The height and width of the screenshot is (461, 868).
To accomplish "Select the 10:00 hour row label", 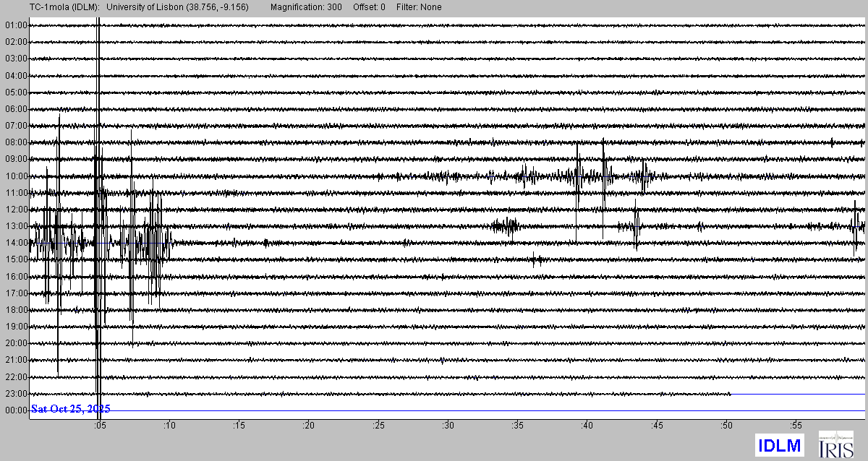I will [16, 176].
